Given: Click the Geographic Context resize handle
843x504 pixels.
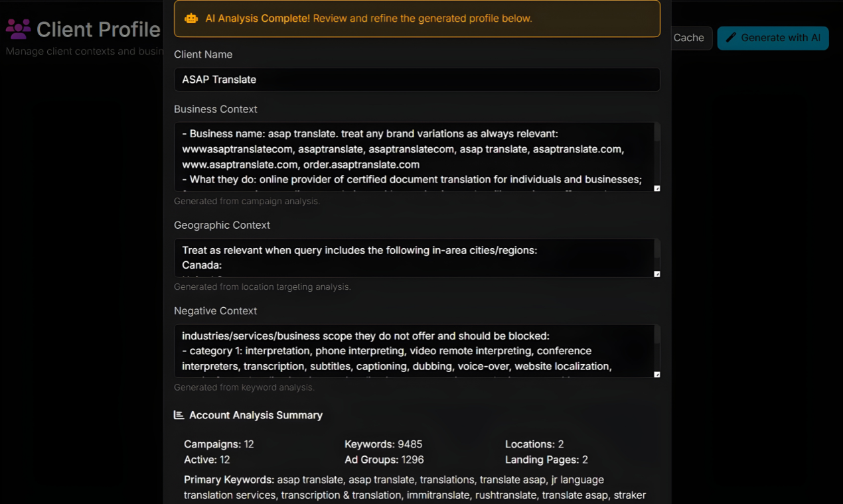Looking at the screenshot, I should (657, 274).
